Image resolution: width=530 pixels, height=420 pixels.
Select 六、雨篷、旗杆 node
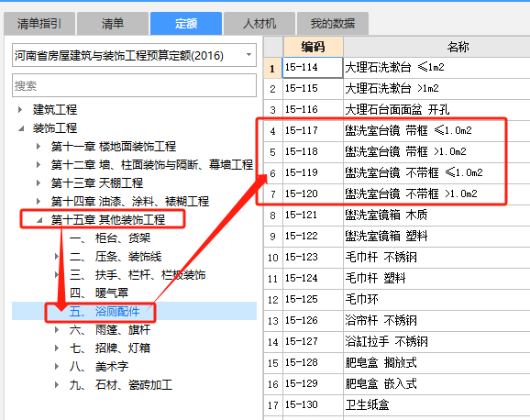pos(110,330)
